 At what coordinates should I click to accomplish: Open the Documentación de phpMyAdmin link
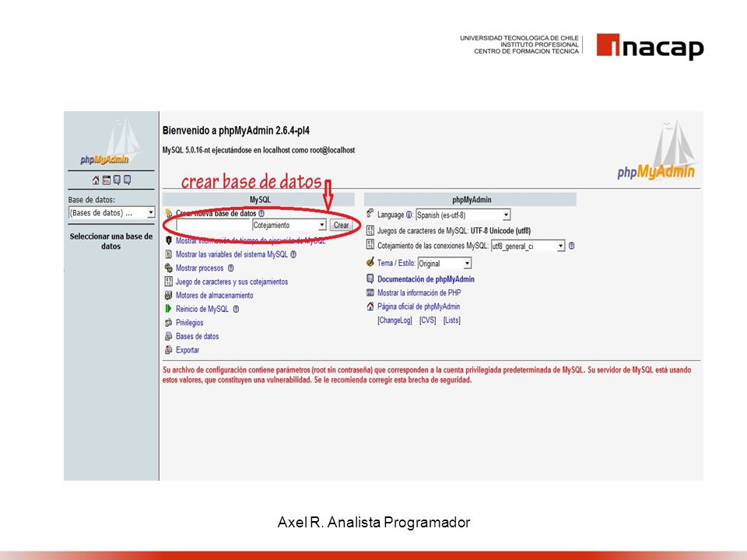click(x=426, y=279)
